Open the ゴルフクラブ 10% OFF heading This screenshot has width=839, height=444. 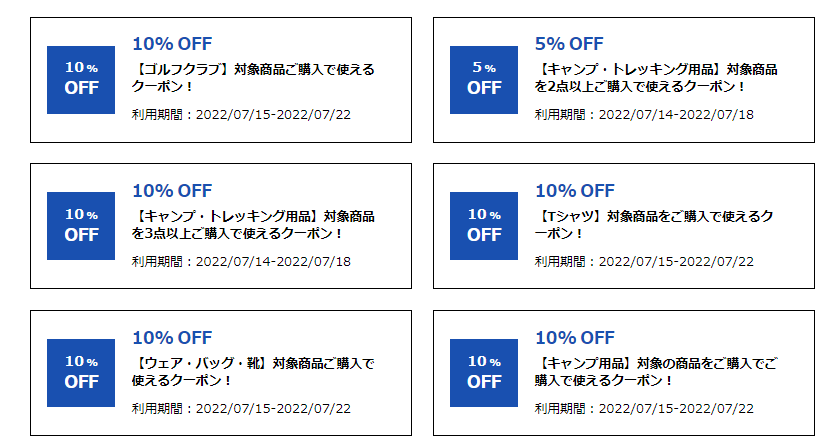(x=172, y=44)
